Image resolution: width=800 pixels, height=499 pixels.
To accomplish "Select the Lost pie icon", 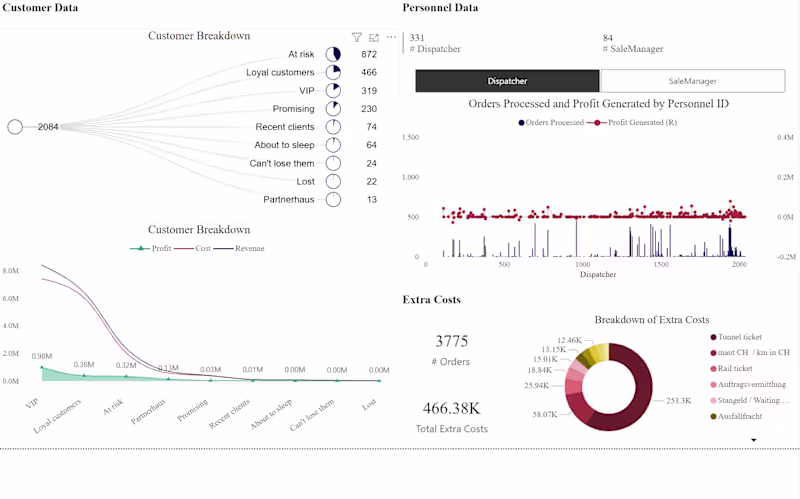I will [x=333, y=181].
